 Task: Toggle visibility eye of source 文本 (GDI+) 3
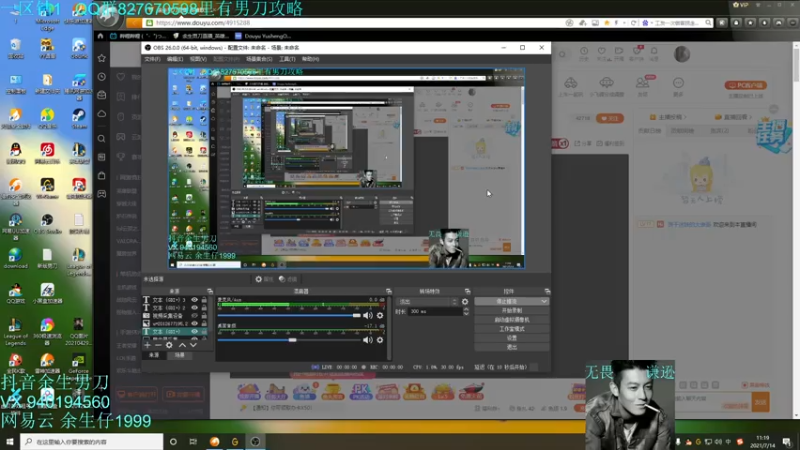pos(194,300)
